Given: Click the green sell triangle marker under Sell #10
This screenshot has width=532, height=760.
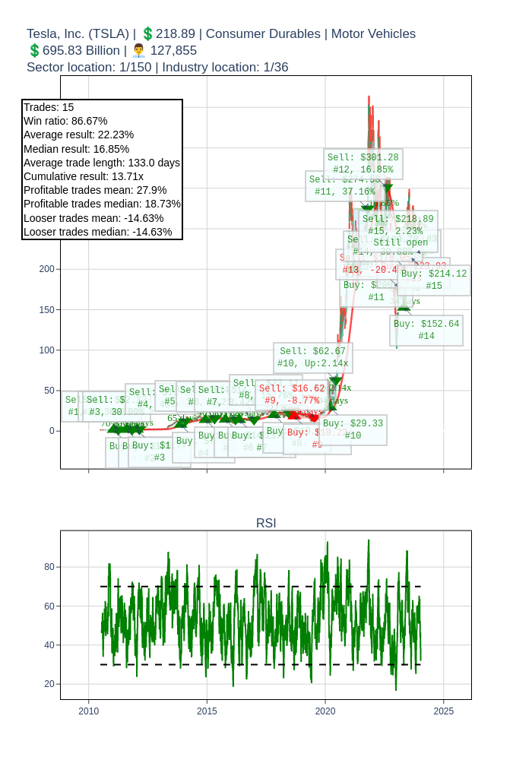Looking at the screenshot, I should [x=335, y=381].
